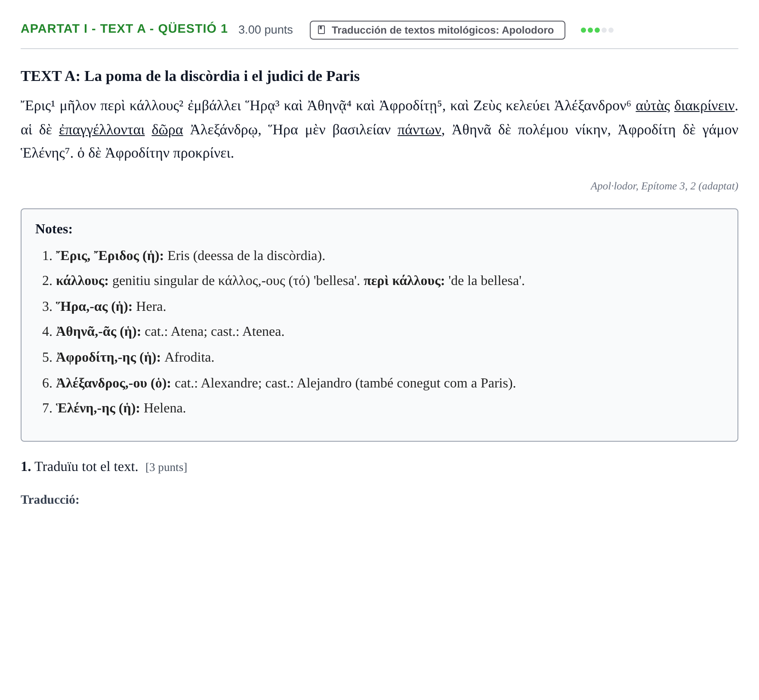Click note 5 about Afrodita
The width and height of the screenshot is (759, 700).
(135, 357)
